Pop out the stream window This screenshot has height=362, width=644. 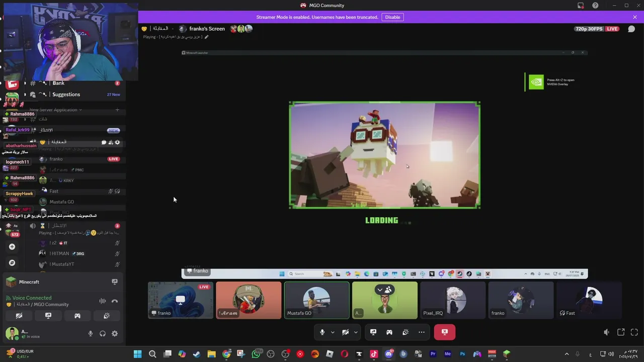(621, 332)
